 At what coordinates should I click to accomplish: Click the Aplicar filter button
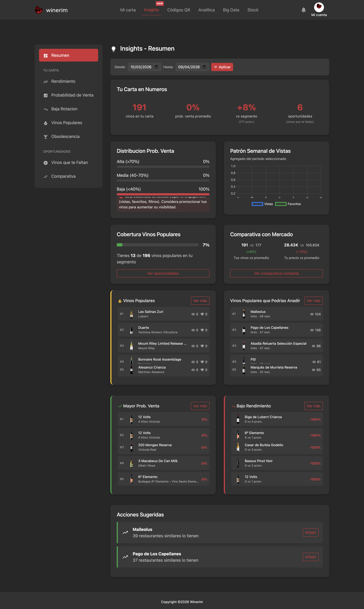coord(222,67)
